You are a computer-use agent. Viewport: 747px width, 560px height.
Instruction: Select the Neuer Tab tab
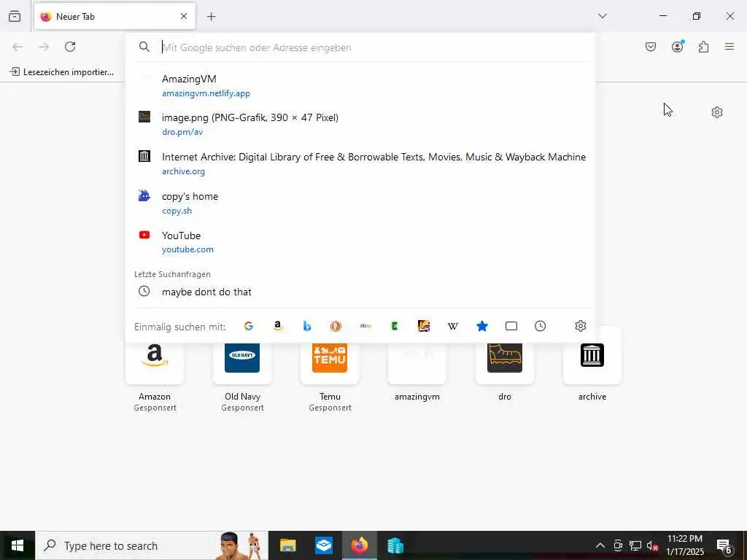[115, 16]
